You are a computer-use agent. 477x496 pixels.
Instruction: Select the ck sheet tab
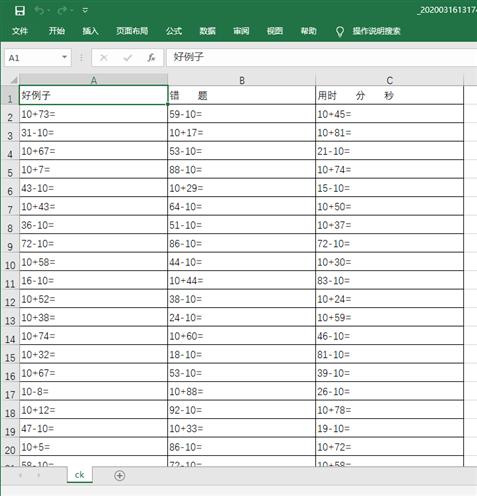pyautogui.click(x=80, y=475)
